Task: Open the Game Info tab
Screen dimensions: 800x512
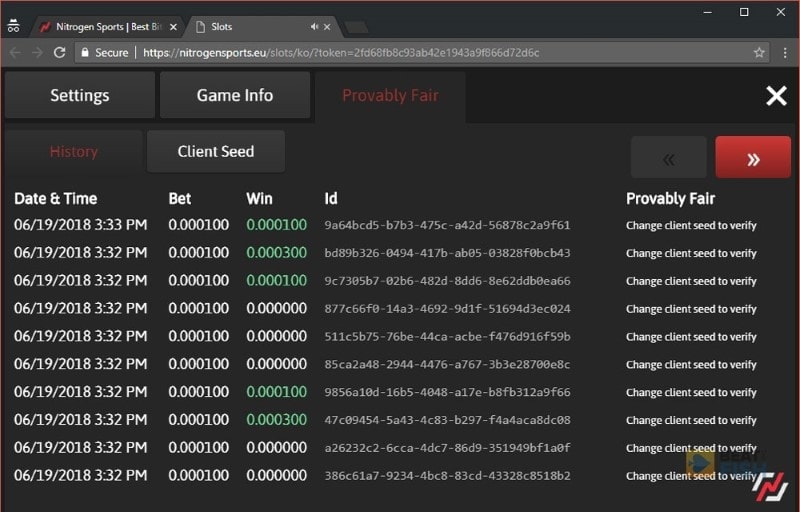Action: coord(235,95)
